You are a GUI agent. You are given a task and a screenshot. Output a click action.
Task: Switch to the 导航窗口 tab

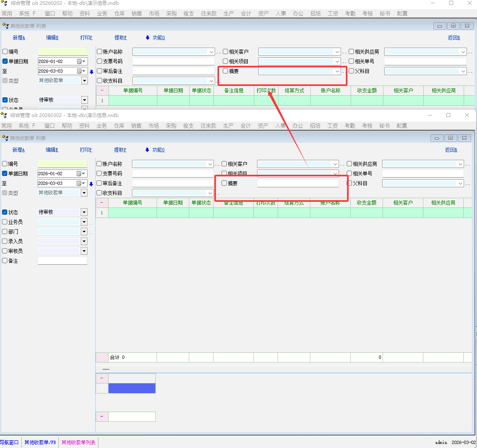tap(9, 442)
